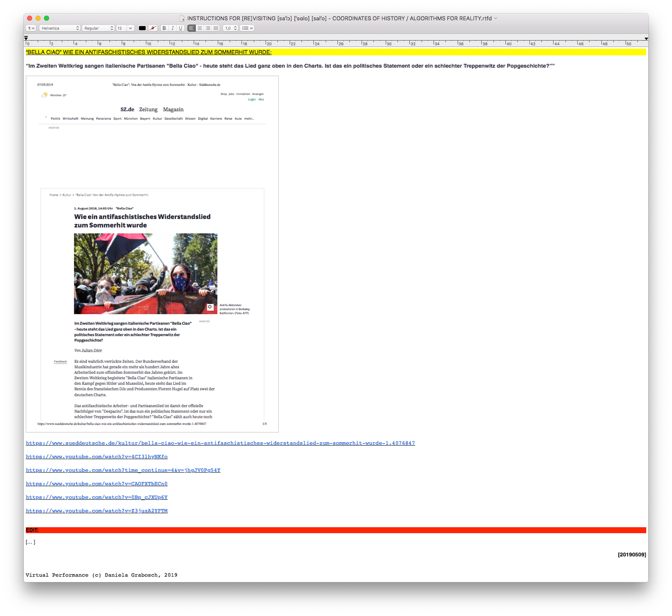Viewport: 672px width, 616px height.
Task: Click the document proxy icon in title
Action: 182,18
